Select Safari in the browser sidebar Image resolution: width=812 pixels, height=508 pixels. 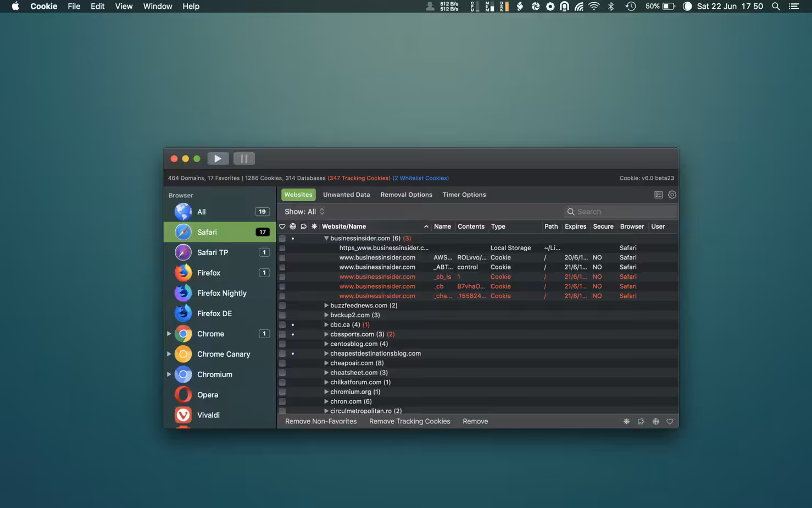tap(220, 232)
